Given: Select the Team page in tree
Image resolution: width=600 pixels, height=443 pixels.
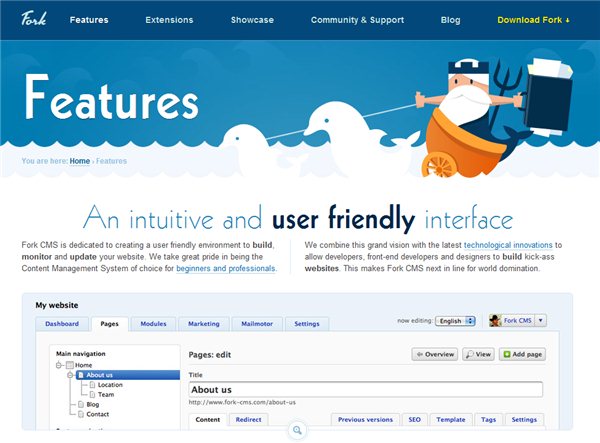Looking at the screenshot, I should click(106, 394).
